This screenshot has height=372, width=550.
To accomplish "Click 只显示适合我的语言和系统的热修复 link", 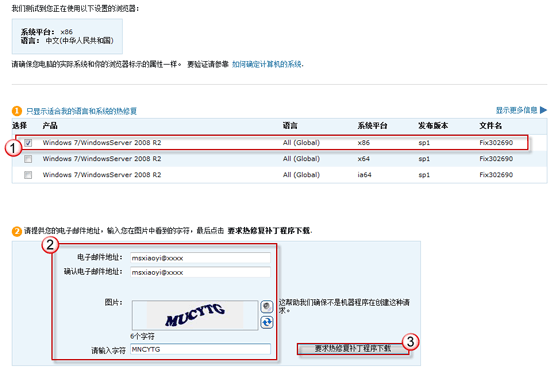I will click(81, 111).
